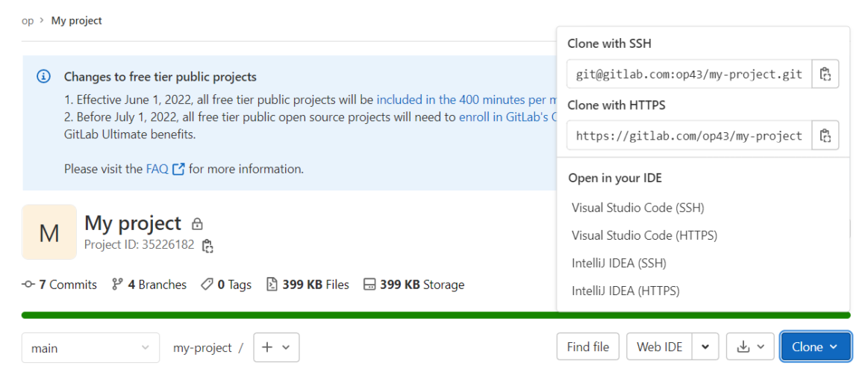Click the green language bar

[436, 315]
